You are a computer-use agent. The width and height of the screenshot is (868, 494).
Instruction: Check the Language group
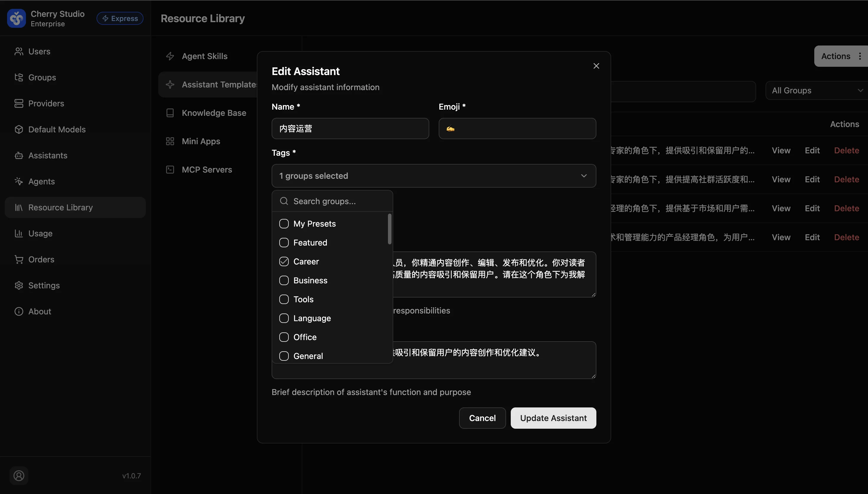pos(284,318)
